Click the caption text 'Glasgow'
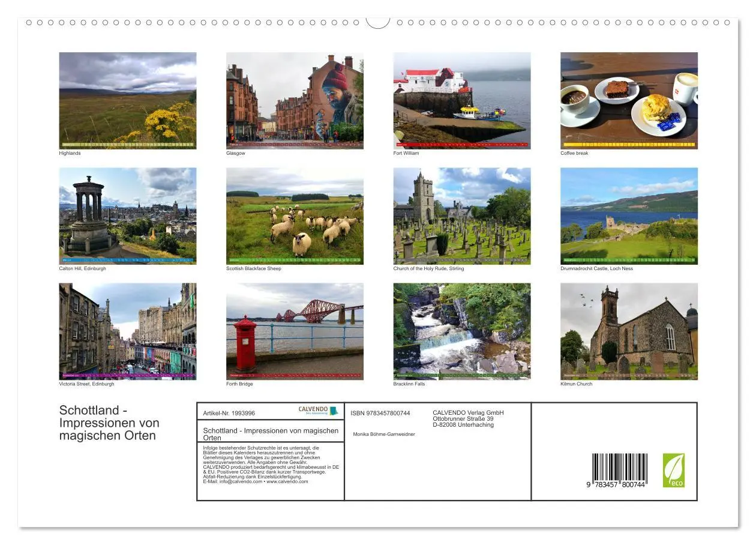Viewport: 756px width, 545px height. 236,153
